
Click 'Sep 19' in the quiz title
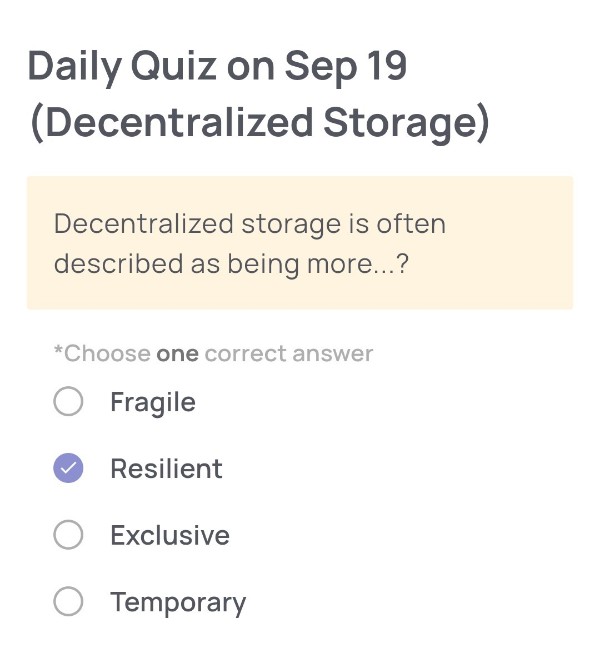point(345,67)
